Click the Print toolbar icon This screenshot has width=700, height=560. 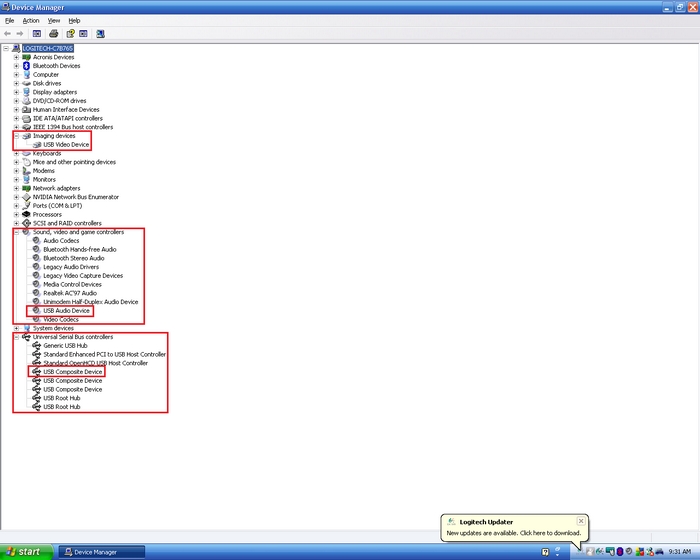(54, 33)
